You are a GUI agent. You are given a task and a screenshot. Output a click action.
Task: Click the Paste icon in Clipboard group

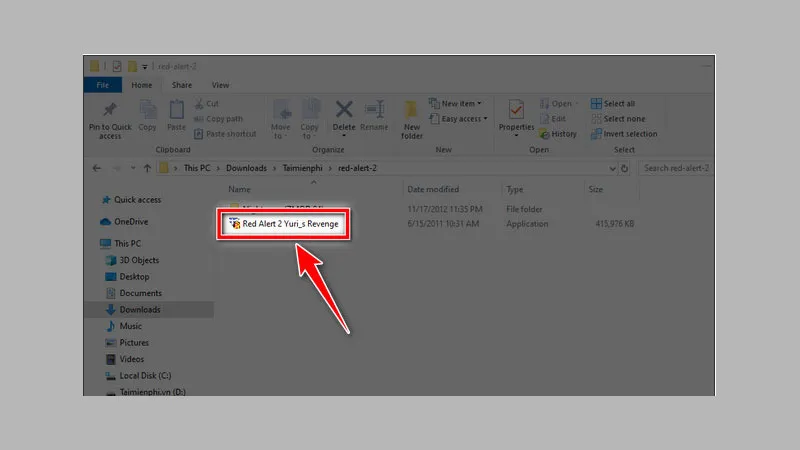pos(177,110)
